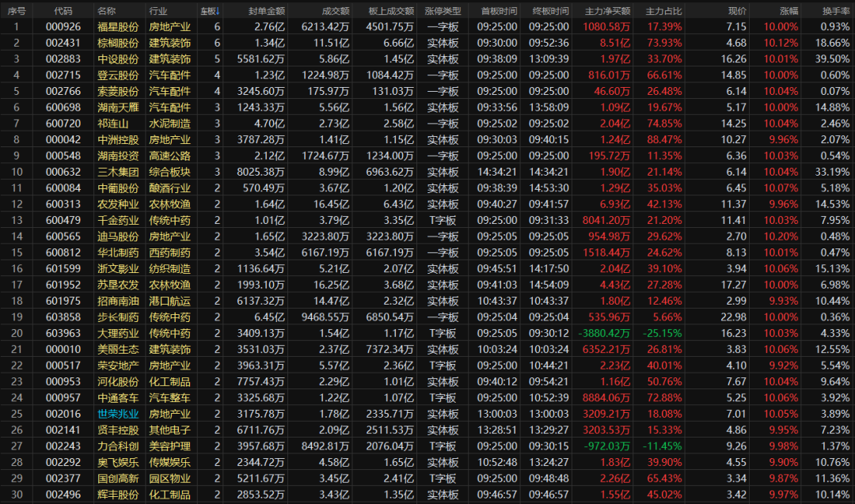Select the stock name 华北制药
Viewport: 855px width, 504px height.
click(118, 253)
